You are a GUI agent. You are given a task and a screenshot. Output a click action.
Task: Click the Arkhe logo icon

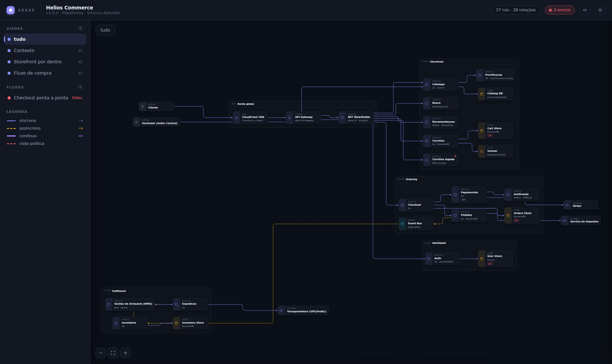click(x=11, y=10)
